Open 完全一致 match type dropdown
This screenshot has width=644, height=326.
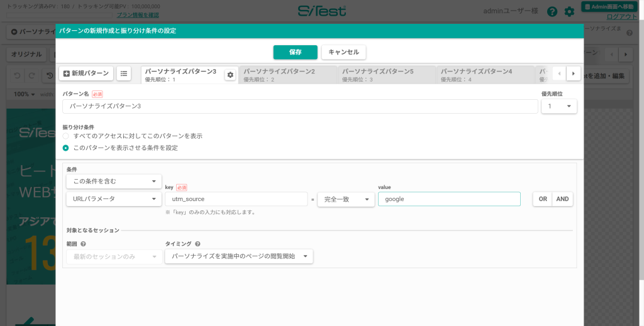point(346,199)
